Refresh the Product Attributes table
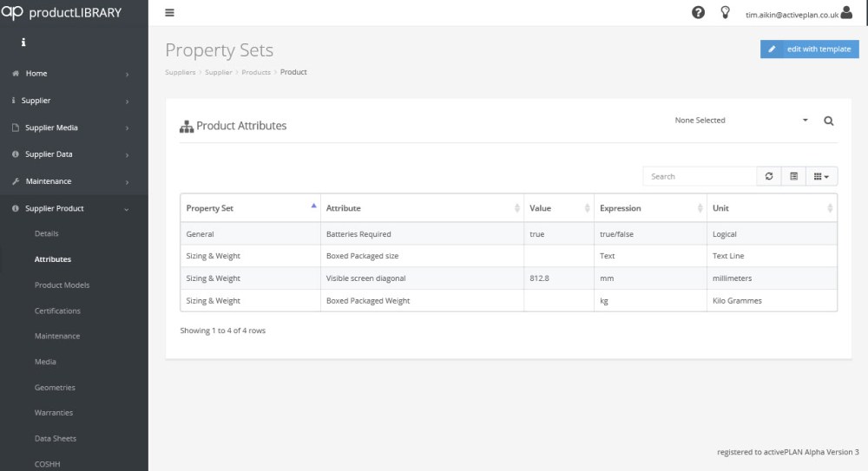 point(768,176)
